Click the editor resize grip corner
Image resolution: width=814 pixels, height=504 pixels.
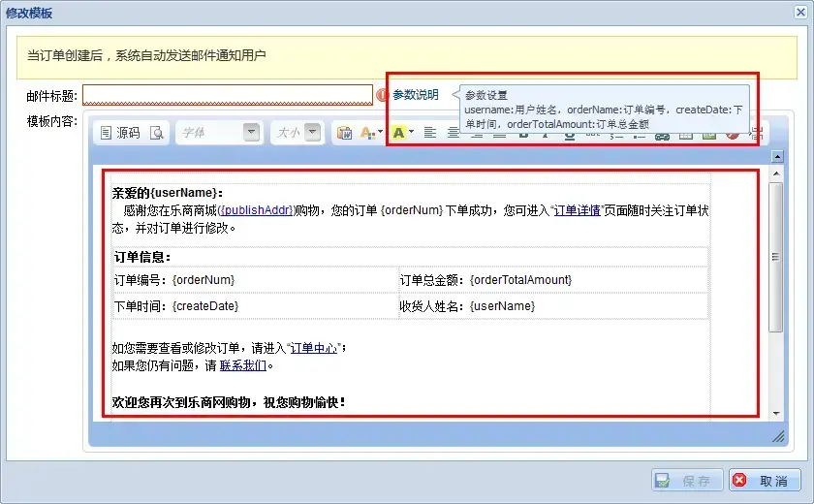click(778, 437)
